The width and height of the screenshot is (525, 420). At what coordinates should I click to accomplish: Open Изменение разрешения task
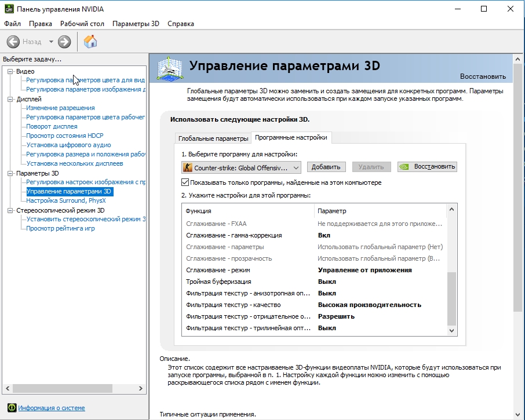(60, 108)
